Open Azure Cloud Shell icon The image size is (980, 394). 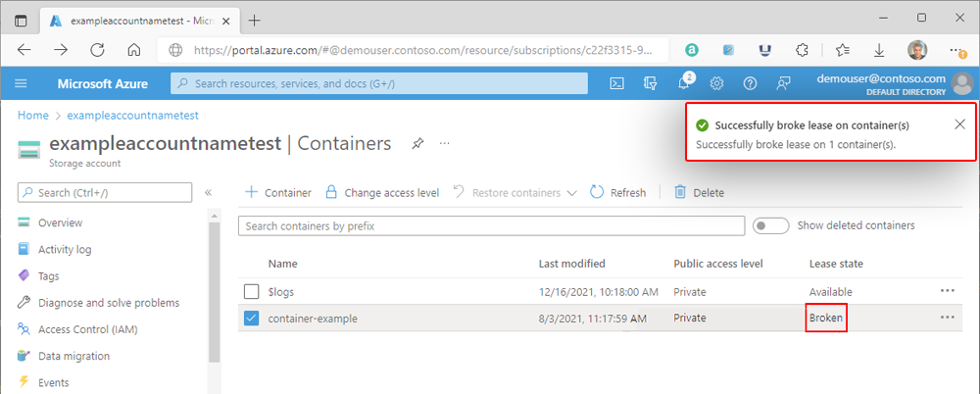(617, 83)
